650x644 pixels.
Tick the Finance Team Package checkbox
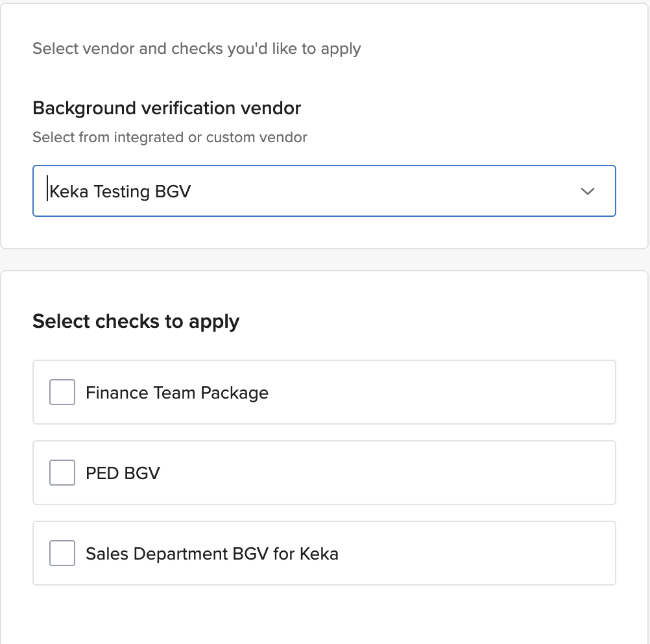pyautogui.click(x=62, y=392)
